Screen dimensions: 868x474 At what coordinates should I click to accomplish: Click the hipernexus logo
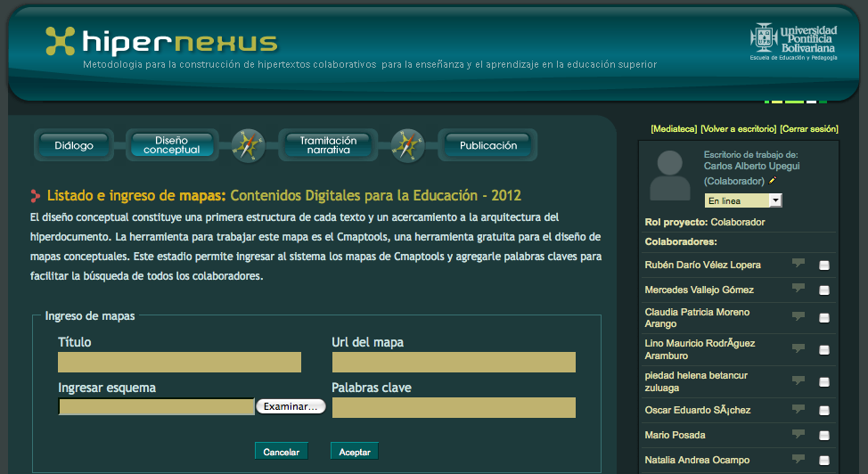[162, 41]
